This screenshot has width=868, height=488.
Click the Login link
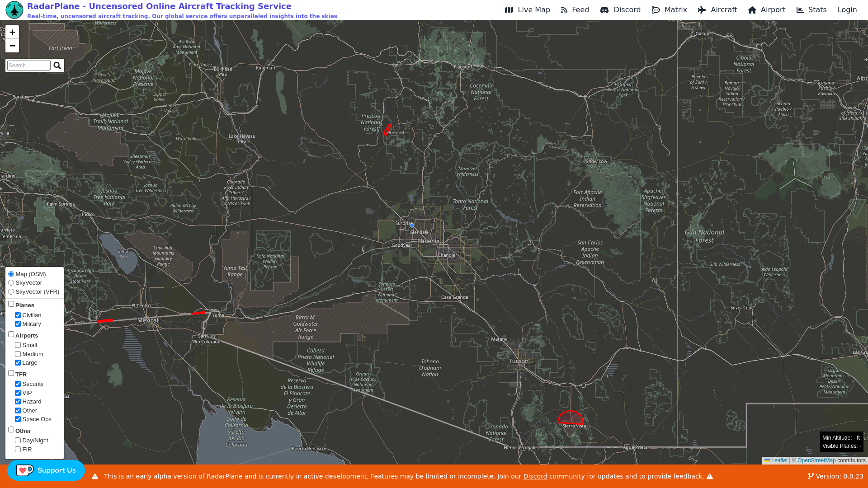tap(847, 10)
